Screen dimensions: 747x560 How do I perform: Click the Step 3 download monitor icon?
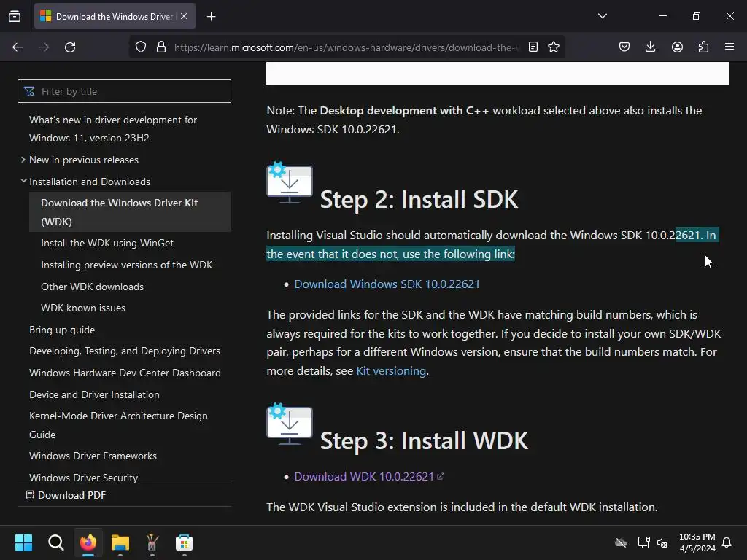[289, 424]
